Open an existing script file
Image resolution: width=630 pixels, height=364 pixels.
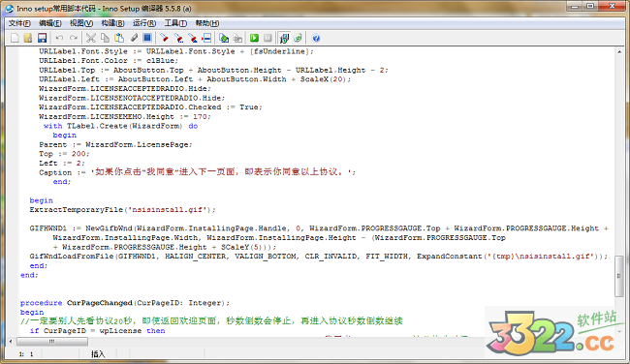click(28, 38)
